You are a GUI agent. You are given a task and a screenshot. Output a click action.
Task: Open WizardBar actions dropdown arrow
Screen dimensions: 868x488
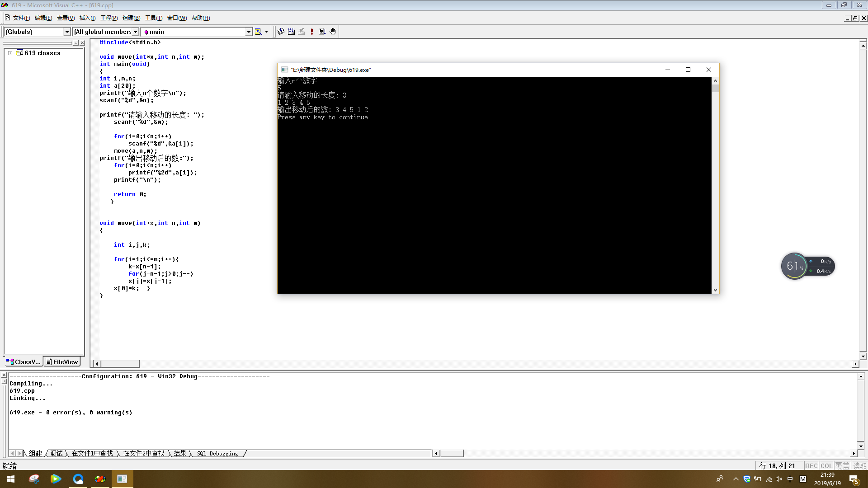tap(266, 32)
